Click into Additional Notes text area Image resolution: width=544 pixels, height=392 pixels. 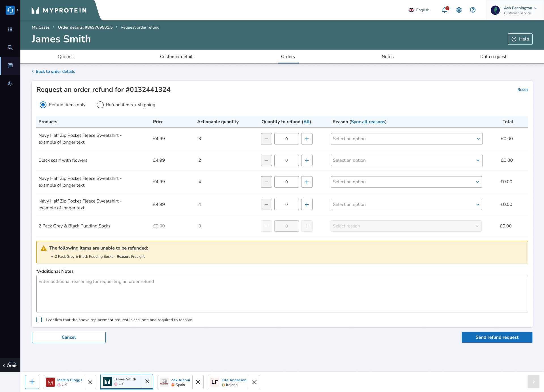coord(282,294)
